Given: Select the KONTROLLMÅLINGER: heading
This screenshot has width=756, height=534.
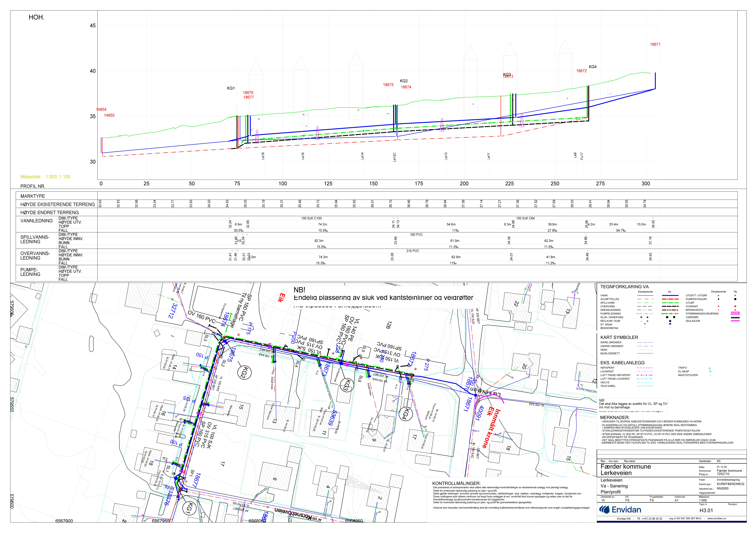Looking at the screenshot, I should pos(456,483).
